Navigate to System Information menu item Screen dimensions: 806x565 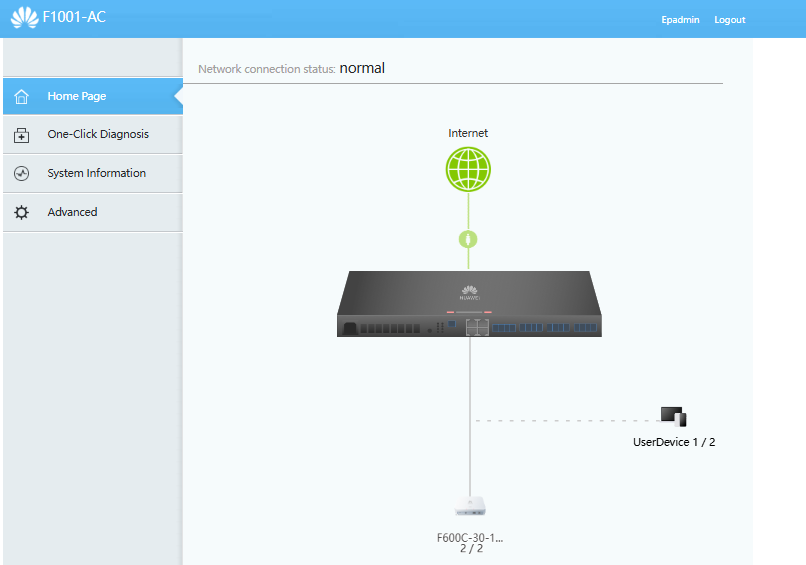click(93, 174)
